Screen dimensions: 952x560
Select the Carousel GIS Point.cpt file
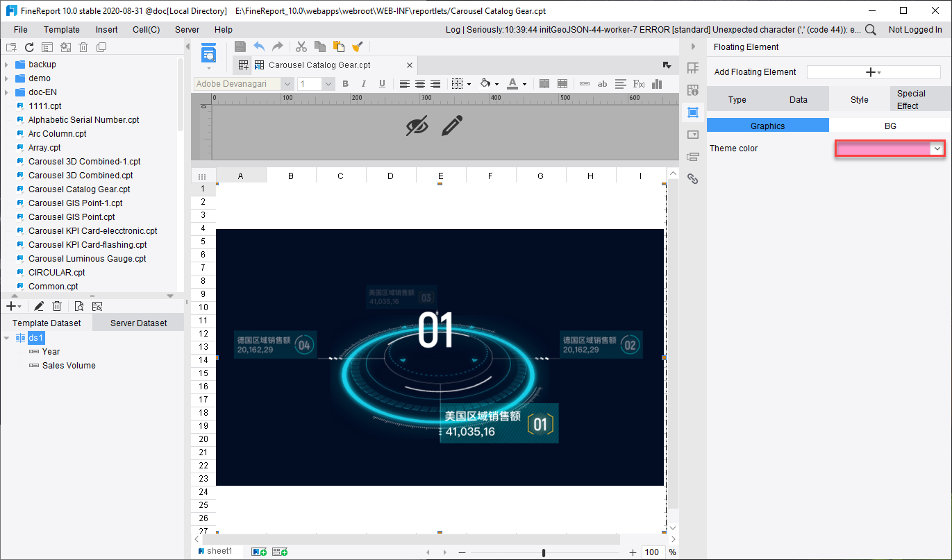pyautogui.click(x=72, y=217)
